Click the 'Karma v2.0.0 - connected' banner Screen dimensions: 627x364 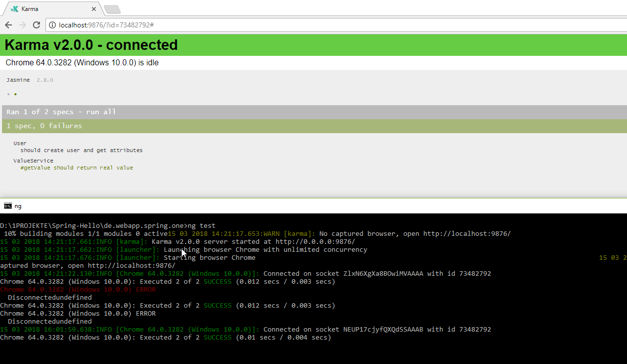[91, 45]
